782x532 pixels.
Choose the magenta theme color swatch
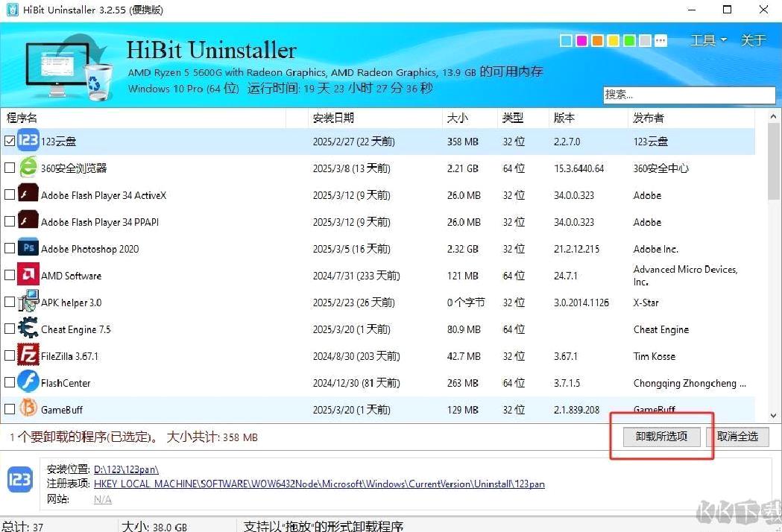[582, 40]
